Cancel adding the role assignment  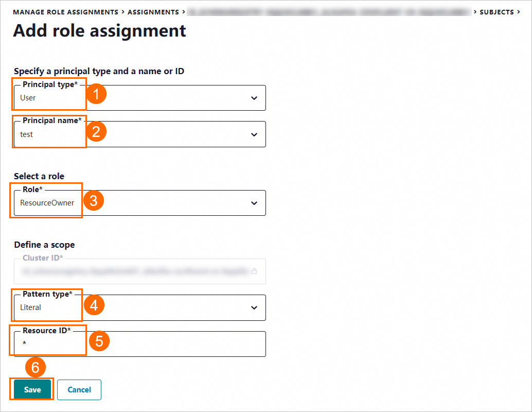(79, 390)
